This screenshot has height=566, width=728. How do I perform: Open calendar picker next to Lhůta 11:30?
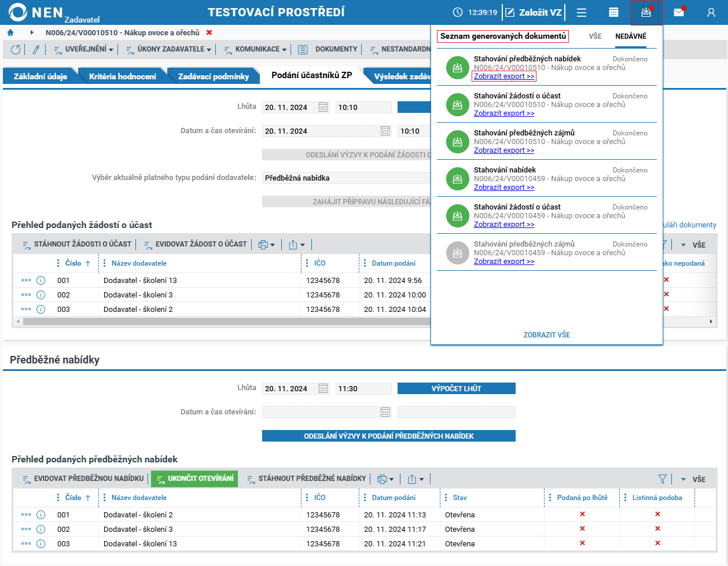323,389
